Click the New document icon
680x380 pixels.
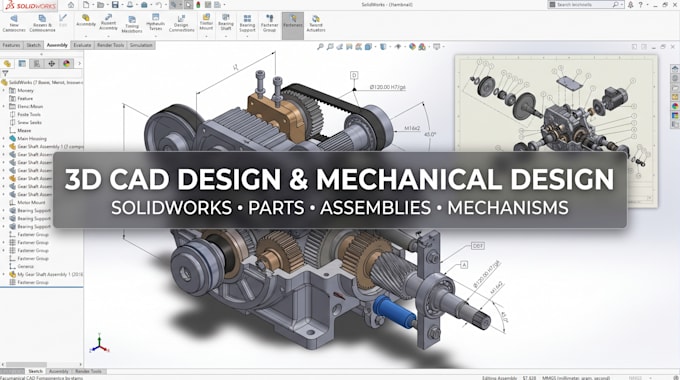click(86, 5)
